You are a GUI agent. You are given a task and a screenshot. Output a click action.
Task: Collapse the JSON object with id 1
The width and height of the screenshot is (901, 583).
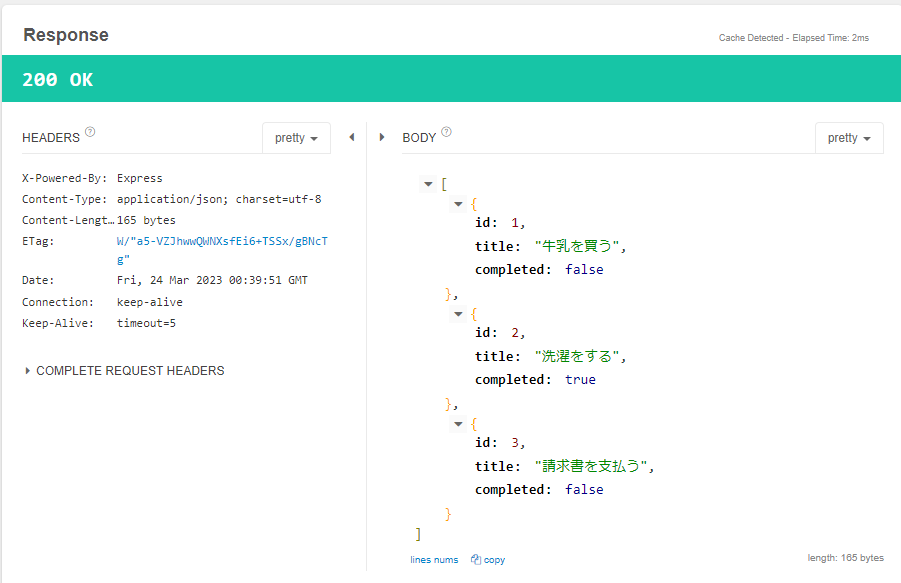(x=458, y=203)
